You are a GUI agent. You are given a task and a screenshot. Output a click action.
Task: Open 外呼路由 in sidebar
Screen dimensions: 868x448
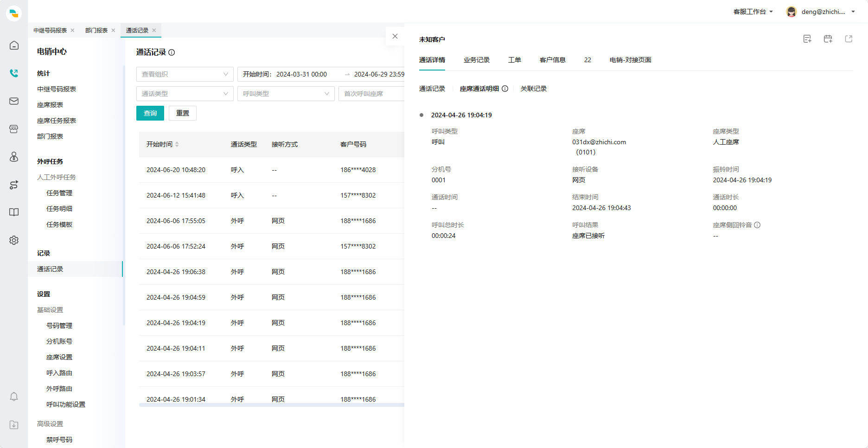(59, 389)
